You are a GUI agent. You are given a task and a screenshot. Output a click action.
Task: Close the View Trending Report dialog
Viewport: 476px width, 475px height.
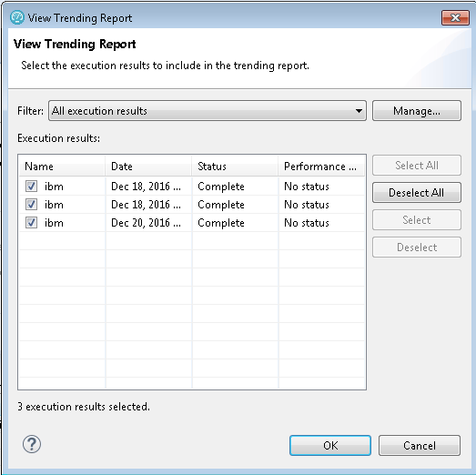pyautogui.click(x=455, y=18)
